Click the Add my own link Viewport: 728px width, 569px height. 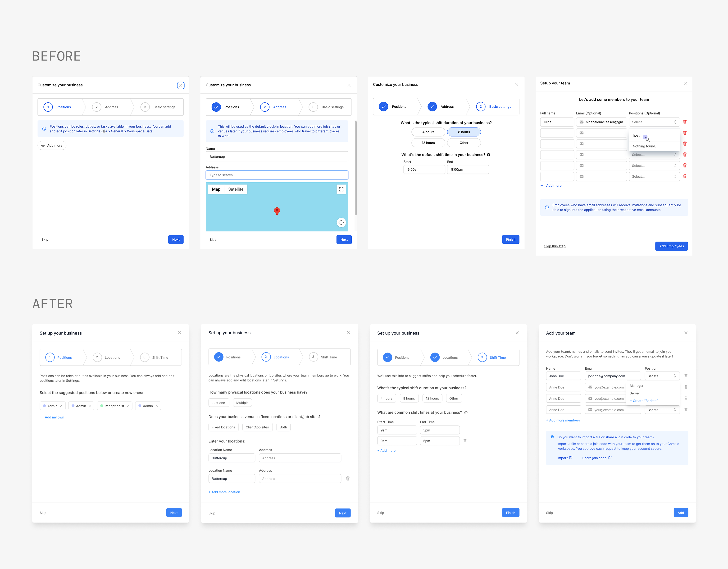[x=52, y=417]
